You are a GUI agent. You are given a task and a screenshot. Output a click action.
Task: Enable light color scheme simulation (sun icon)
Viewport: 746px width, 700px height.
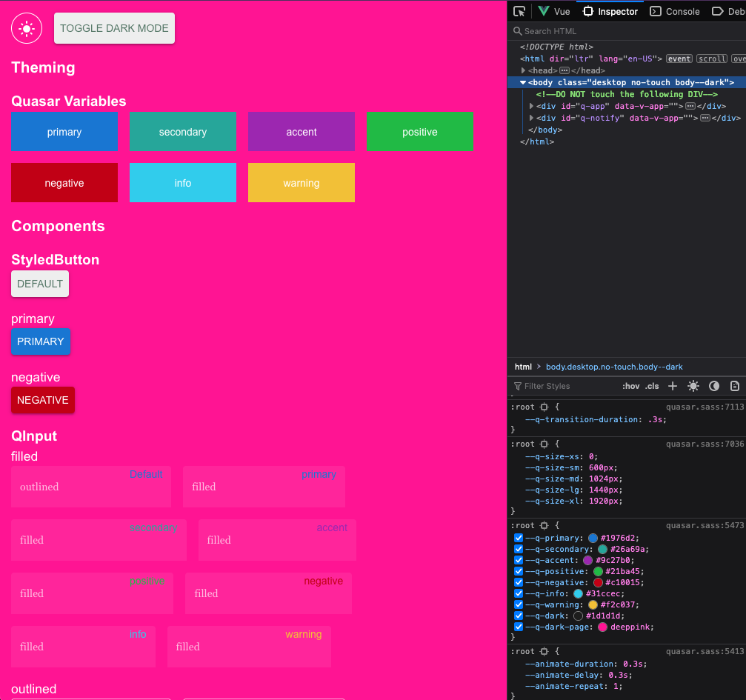pyautogui.click(x=693, y=386)
